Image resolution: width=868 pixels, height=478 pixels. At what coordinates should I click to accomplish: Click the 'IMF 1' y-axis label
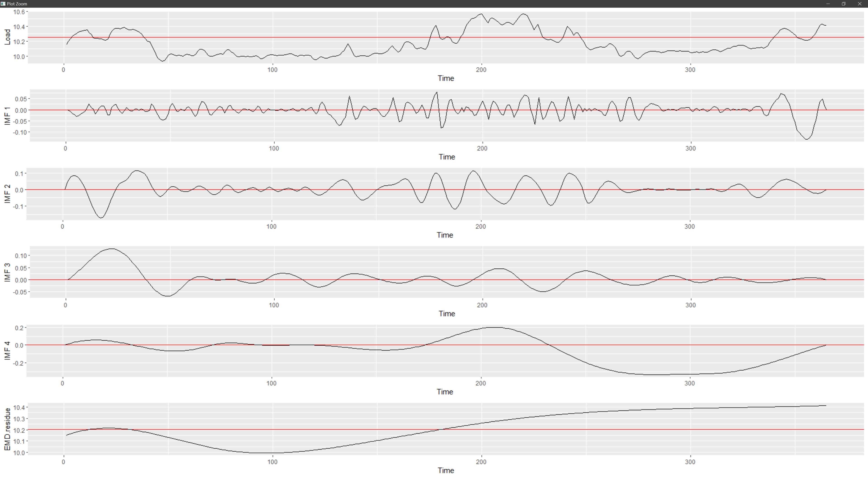[x=7, y=116]
